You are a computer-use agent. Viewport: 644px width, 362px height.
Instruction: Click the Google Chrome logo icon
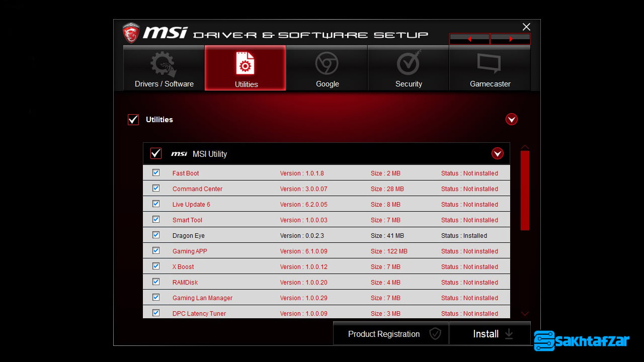327,64
